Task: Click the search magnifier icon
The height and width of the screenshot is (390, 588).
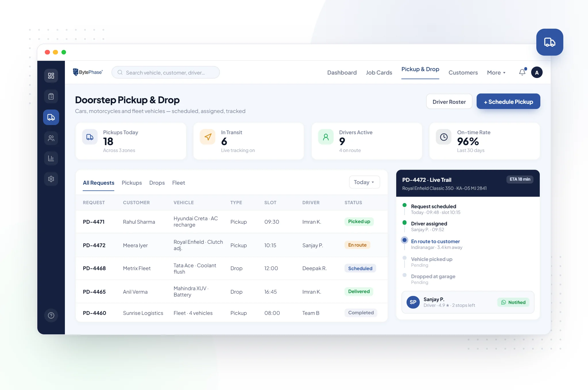Action: [120, 73]
